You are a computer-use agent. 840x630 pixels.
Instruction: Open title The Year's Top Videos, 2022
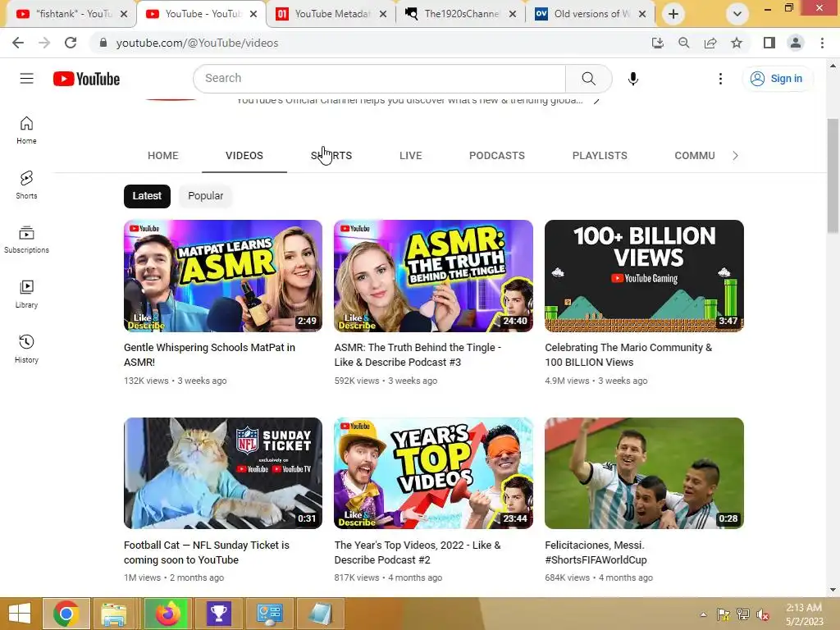[x=418, y=552]
